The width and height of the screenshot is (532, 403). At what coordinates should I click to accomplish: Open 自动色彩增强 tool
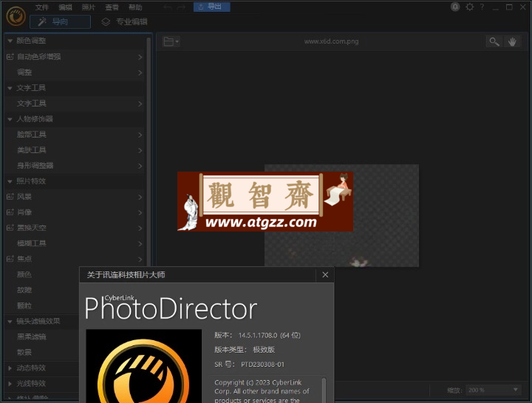75,57
